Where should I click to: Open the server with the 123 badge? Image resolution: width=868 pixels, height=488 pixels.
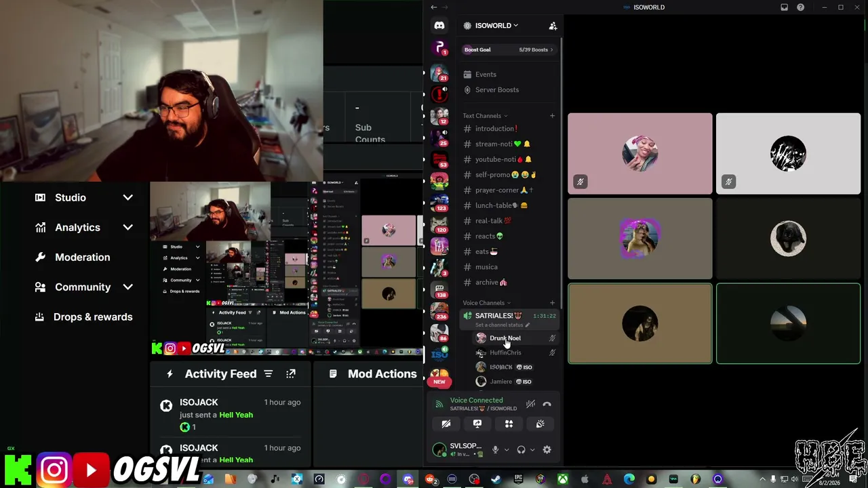tap(439, 203)
